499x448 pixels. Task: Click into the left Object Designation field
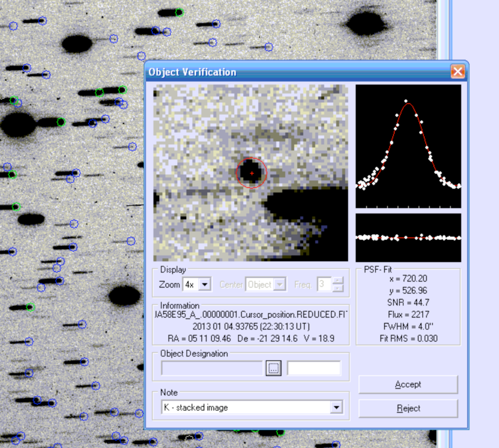[x=212, y=368]
